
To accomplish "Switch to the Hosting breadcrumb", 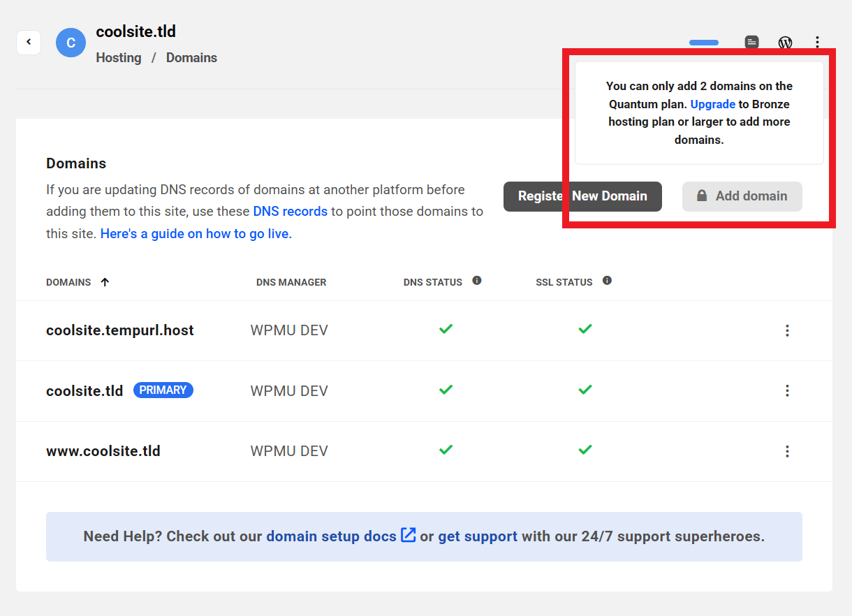I will 118,57.
